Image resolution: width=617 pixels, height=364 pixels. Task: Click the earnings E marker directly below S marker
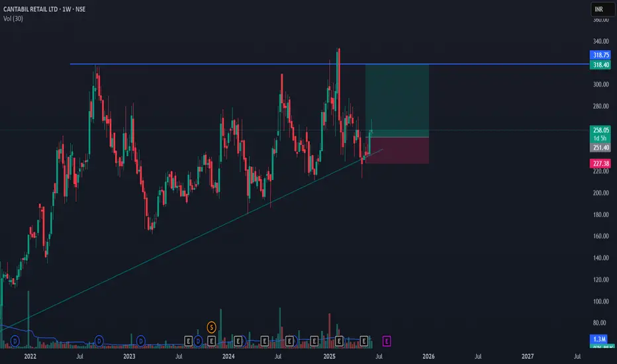pyautogui.click(x=211, y=341)
